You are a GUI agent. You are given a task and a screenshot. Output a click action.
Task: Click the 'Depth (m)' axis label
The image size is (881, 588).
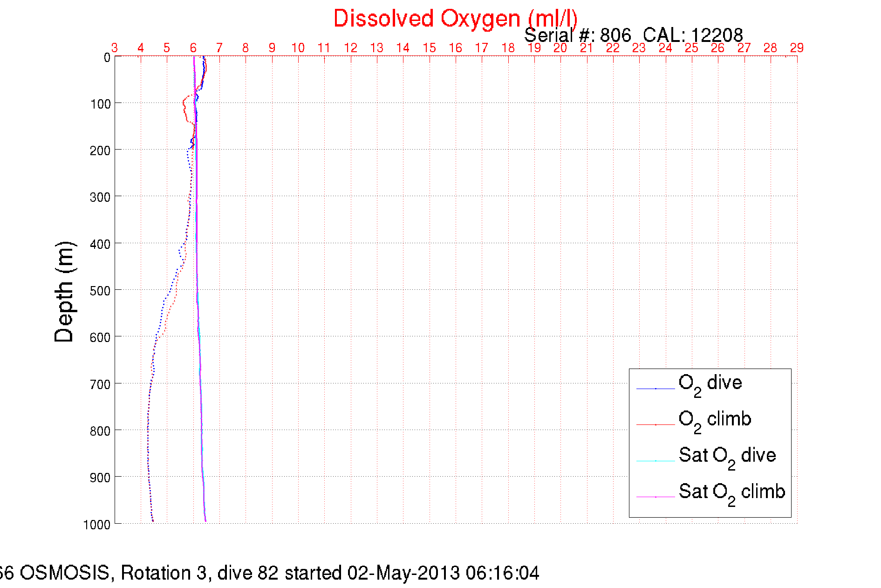[64, 292]
